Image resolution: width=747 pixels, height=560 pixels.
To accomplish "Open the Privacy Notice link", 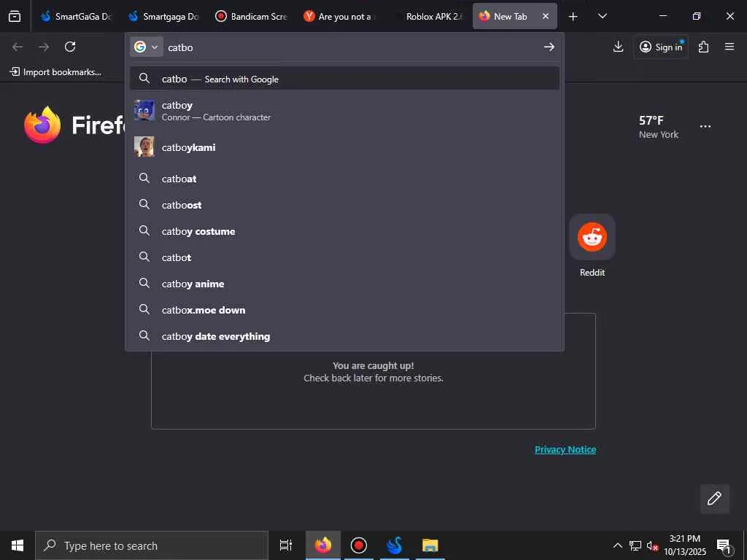I will 565,449.
